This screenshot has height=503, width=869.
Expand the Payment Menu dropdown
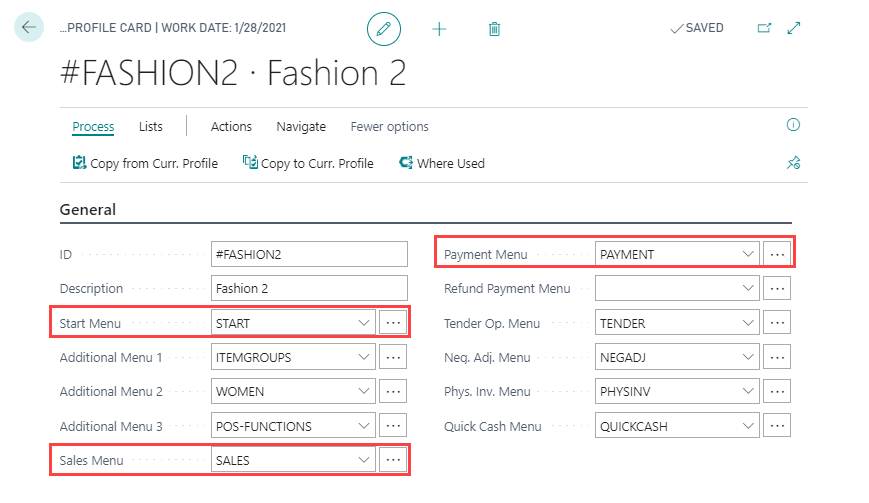pos(748,255)
